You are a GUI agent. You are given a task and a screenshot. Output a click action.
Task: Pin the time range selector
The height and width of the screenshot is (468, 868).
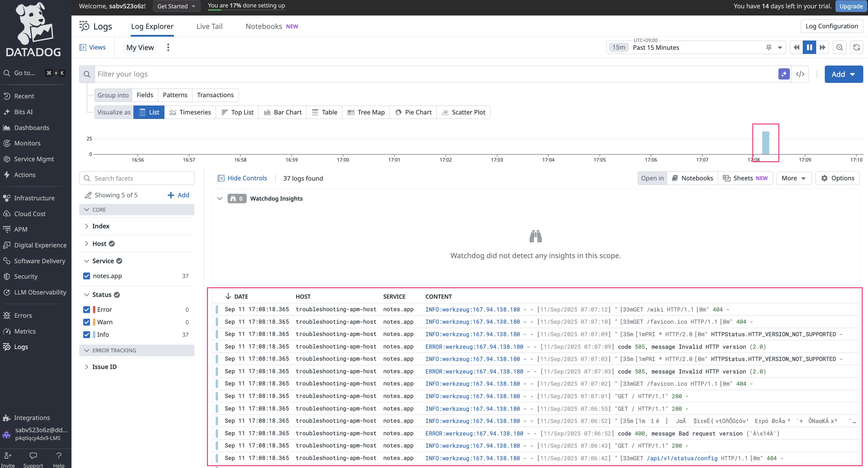(769, 47)
